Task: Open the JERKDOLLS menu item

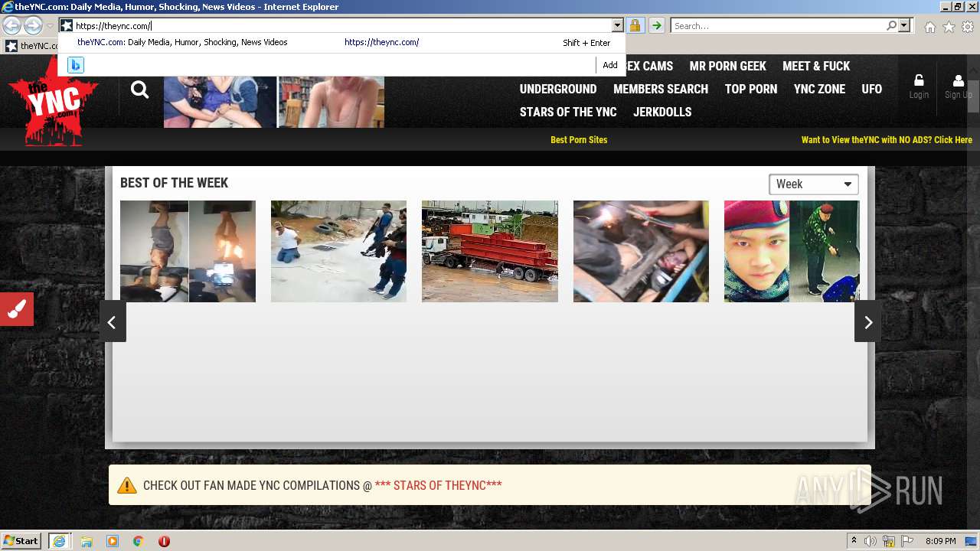Action: (662, 112)
